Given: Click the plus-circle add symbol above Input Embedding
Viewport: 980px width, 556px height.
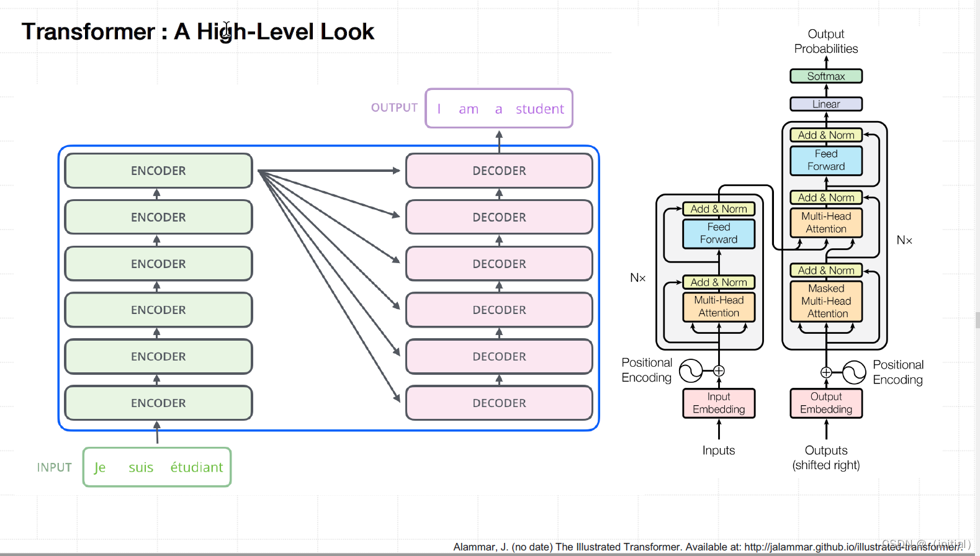Looking at the screenshot, I should [x=719, y=371].
